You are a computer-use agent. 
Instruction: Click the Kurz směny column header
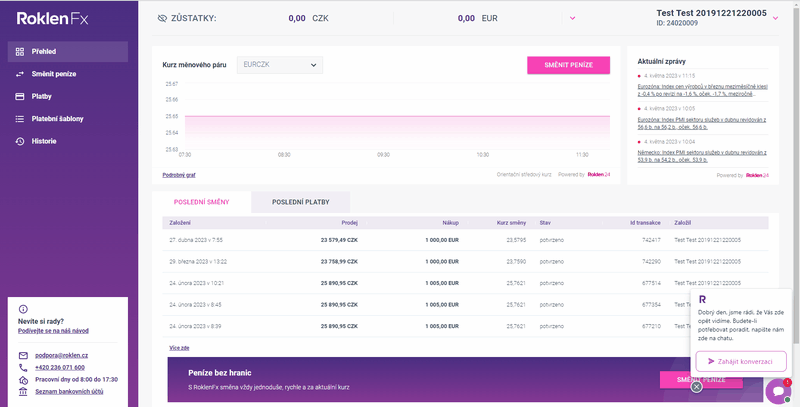[x=511, y=223]
